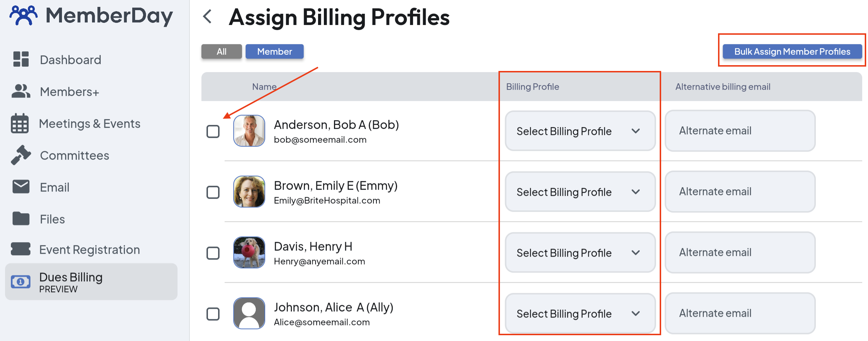
Task: Select the Member filter tab
Action: point(274,51)
